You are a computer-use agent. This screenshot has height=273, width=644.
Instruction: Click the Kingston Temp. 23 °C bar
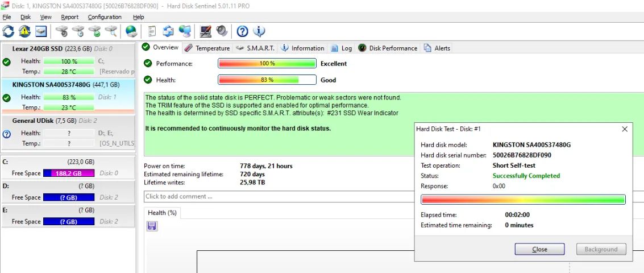[x=69, y=107]
